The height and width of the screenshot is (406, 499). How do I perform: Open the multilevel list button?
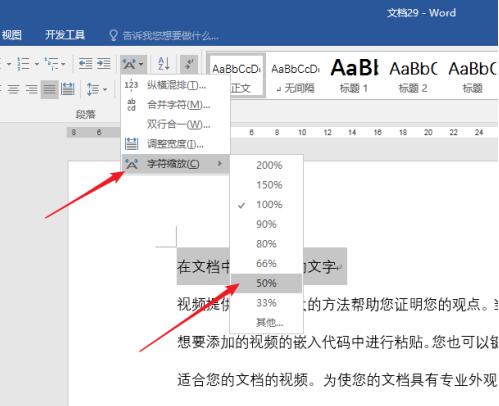tap(51, 63)
